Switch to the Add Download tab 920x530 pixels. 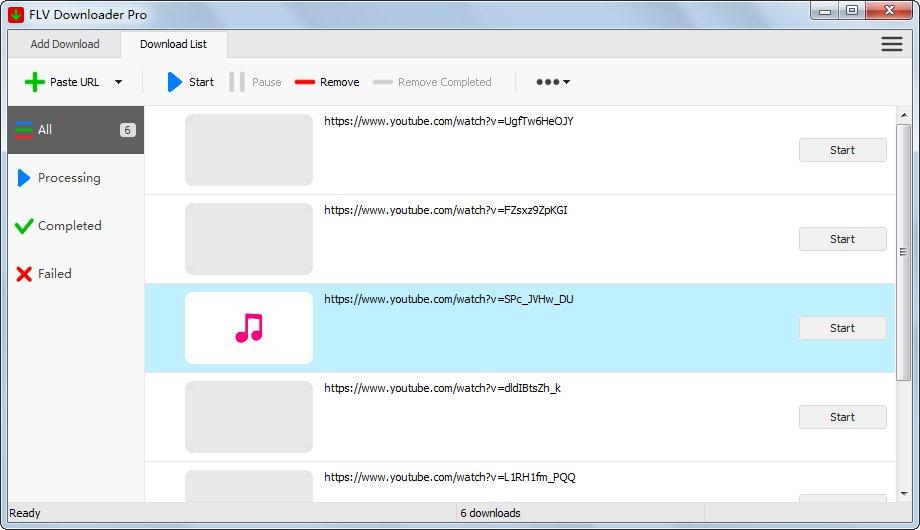(x=65, y=44)
